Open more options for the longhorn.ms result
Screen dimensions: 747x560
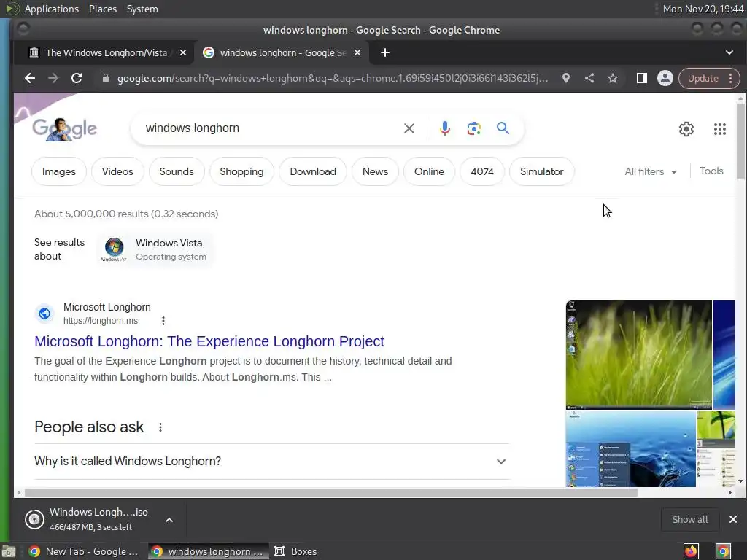click(163, 321)
